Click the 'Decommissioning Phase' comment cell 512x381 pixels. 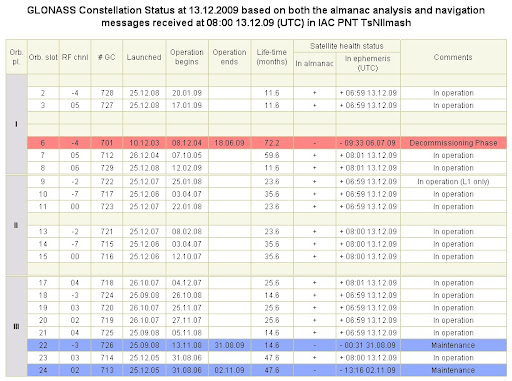point(453,143)
